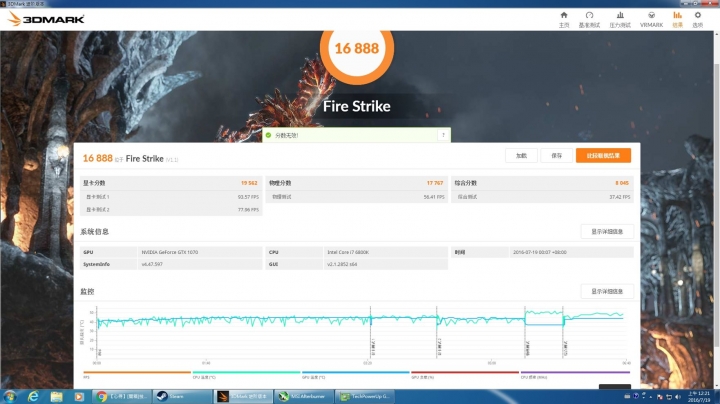Switch to the TechPowerUp GPU-Z taskbar window
Image resolution: width=720 pixels, height=404 pixels.
tap(365, 396)
